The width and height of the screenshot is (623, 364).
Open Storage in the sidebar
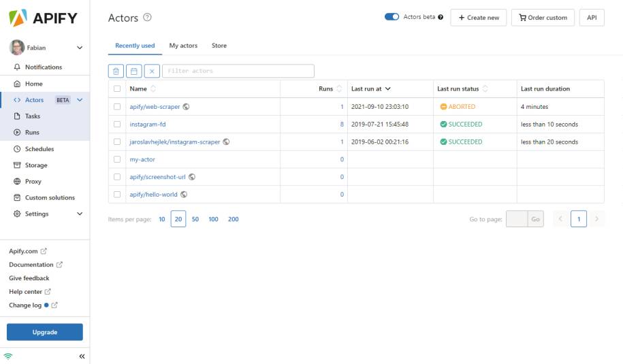click(45, 165)
